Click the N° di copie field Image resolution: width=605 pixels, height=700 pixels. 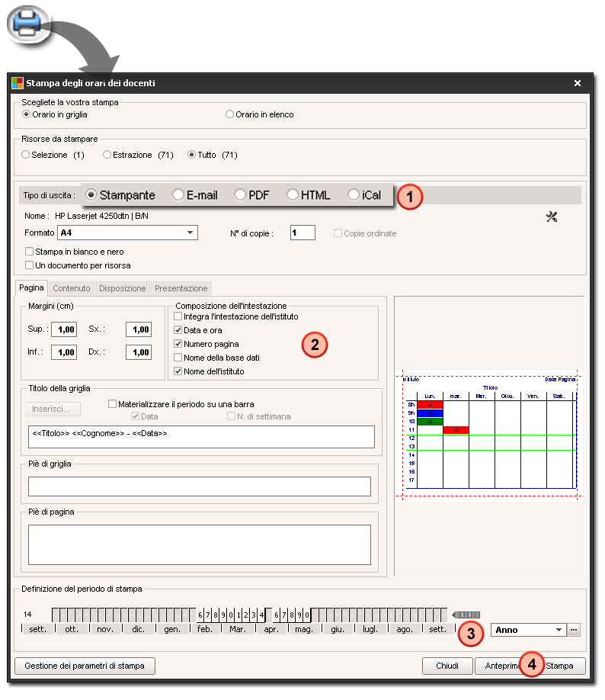(302, 233)
